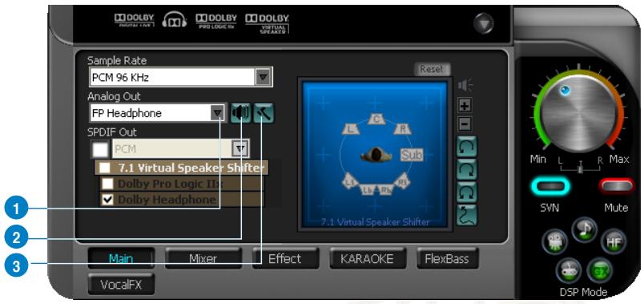Click the Max volume label

[x=619, y=159]
